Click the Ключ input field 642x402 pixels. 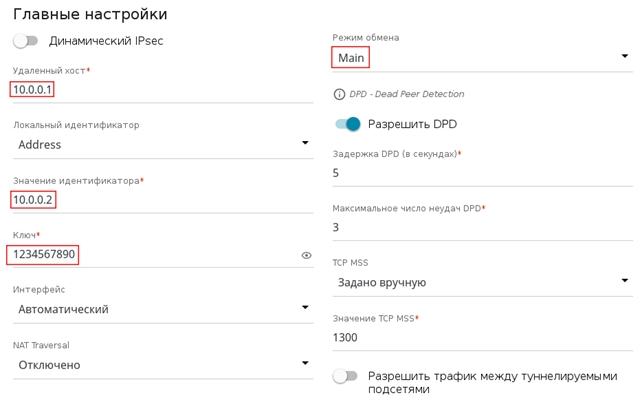click(150, 255)
